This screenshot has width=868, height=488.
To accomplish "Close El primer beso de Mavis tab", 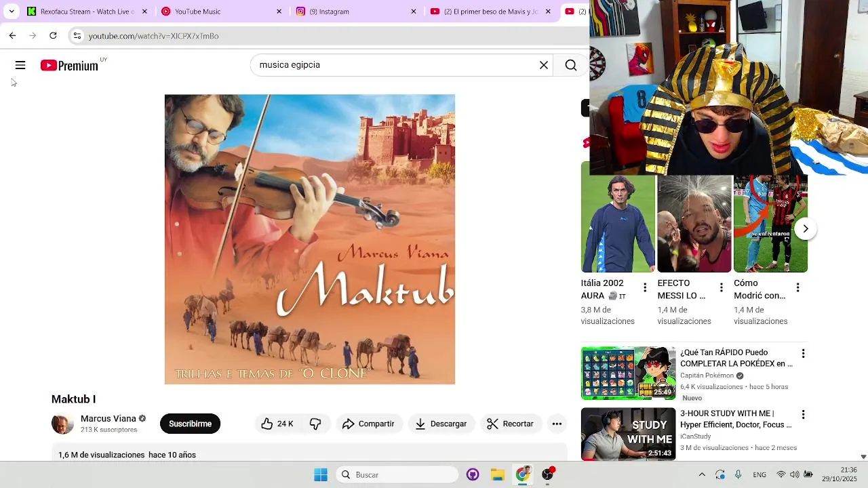I will pyautogui.click(x=548, y=12).
